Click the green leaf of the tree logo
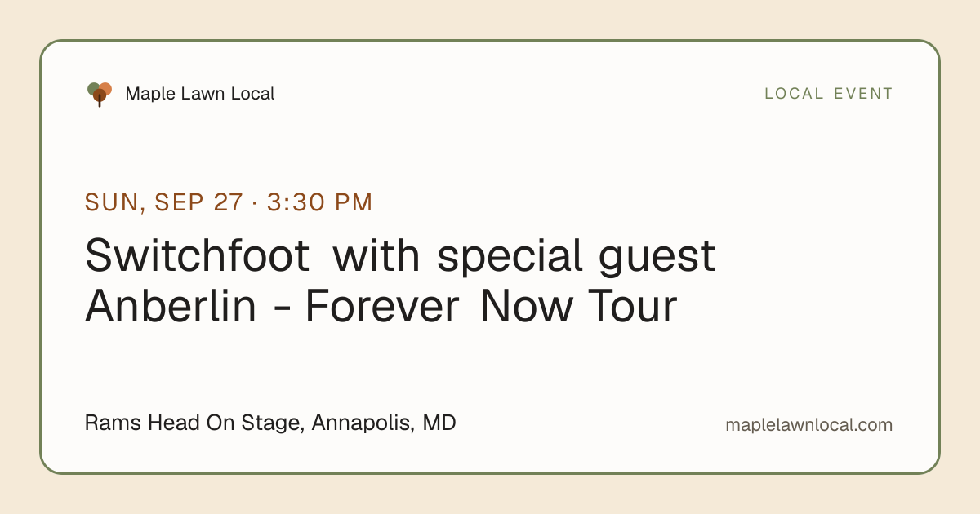 point(92,88)
